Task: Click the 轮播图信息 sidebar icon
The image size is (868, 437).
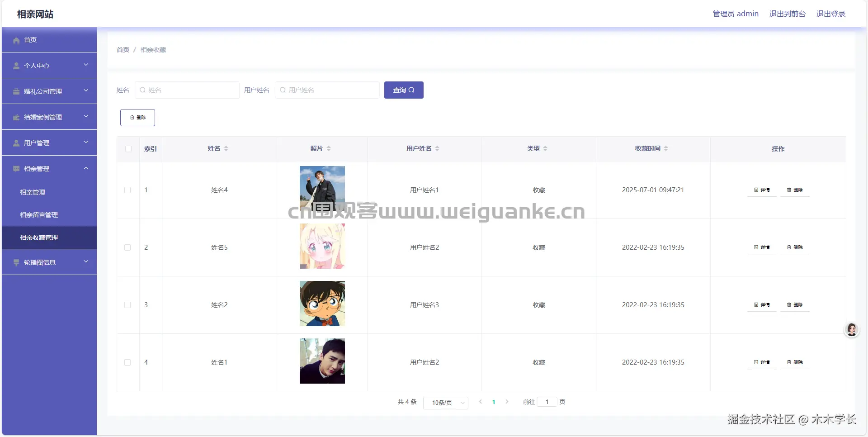Action: coord(16,262)
